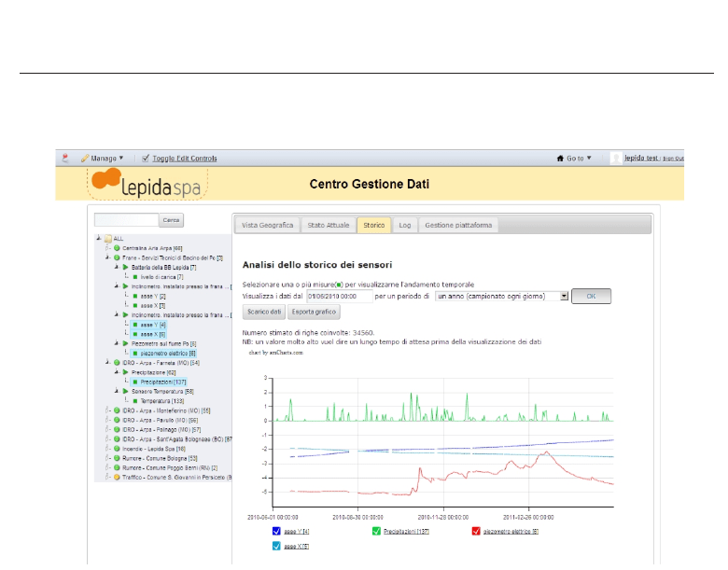This screenshot has height=570, width=728.
Task: Click the pencil icon beside Manage
Action: (85, 159)
